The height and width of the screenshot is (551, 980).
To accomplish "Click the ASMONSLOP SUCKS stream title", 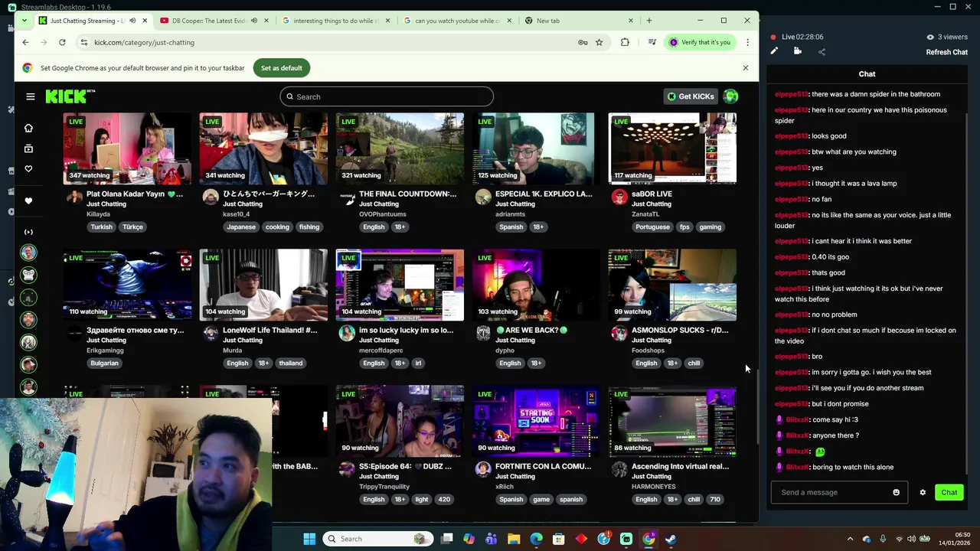I will click(680, 330).
